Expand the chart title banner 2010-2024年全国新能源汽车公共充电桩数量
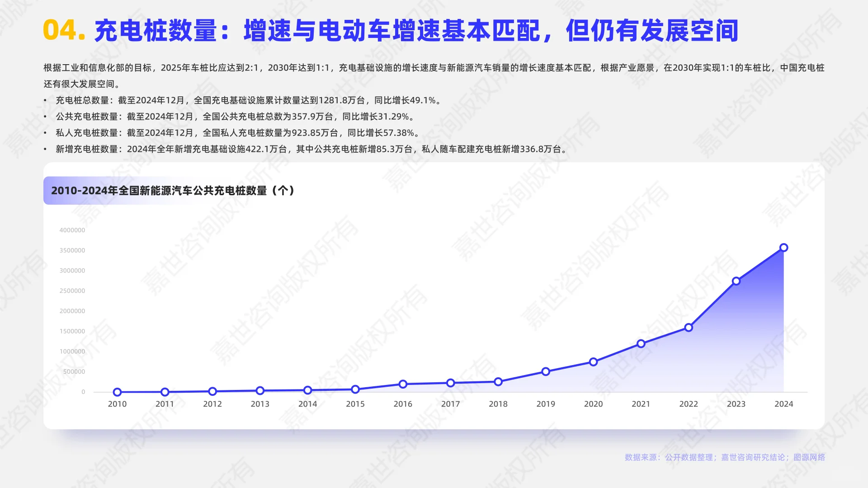This screenshot has width=868, height=488. coord(172,191)
